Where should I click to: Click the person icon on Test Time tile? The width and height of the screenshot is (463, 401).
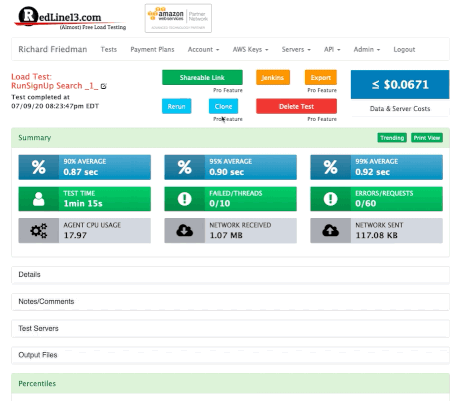39,199
